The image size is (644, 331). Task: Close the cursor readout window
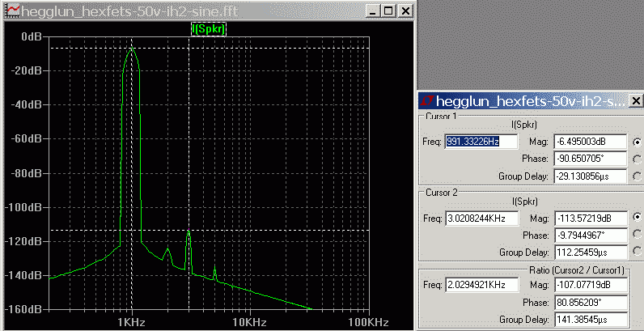point(635,100)
